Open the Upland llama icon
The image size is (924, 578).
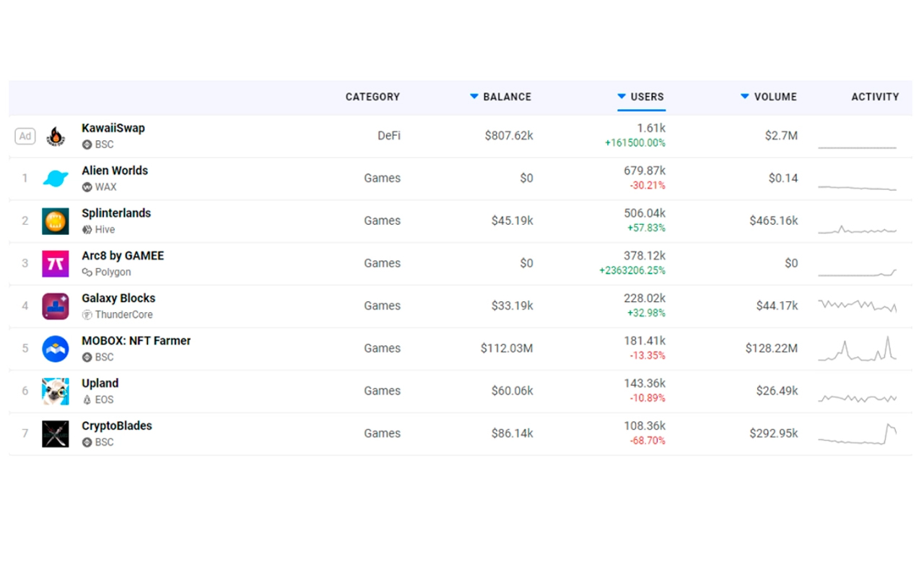[56, 391]
